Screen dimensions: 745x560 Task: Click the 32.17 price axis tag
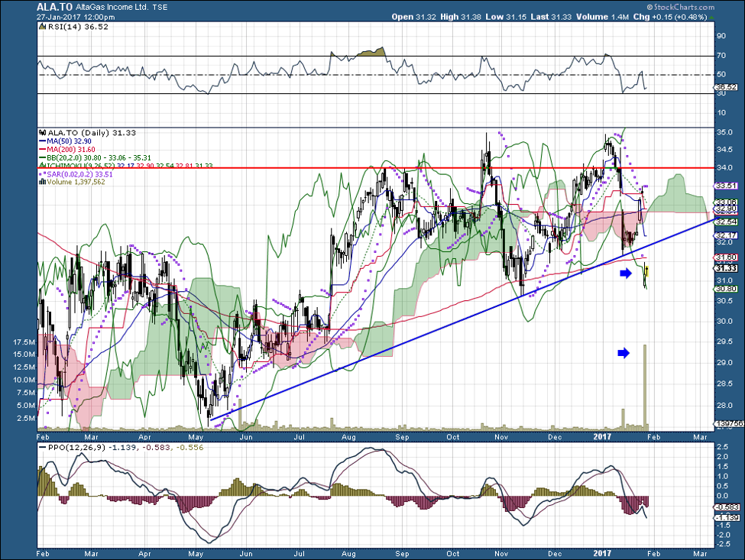727,235
